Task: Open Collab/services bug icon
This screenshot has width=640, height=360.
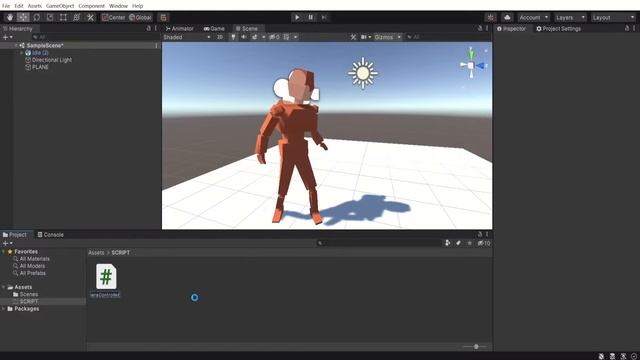Action: tap(491, 18)
